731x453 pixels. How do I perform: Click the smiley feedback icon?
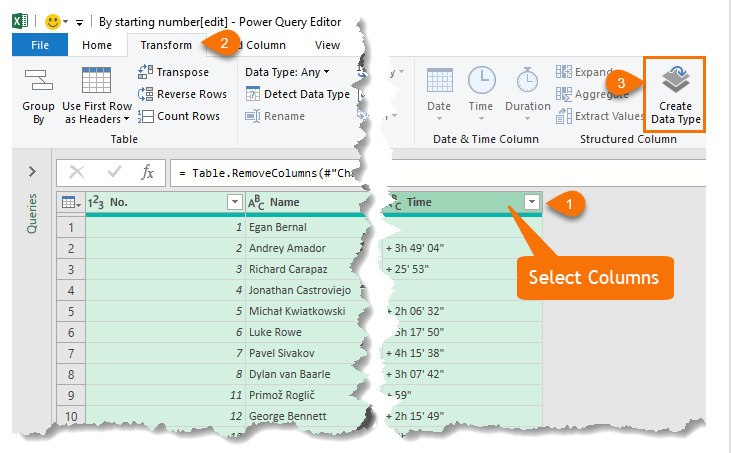[53, 21]
